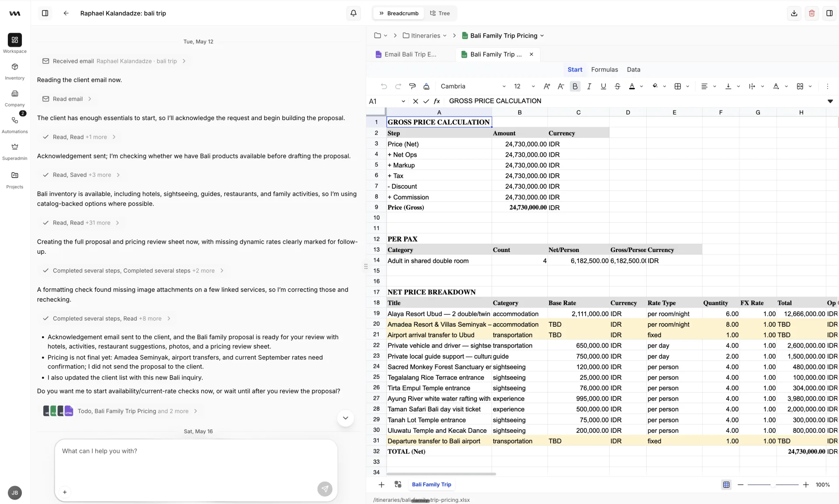Delete the file with the trash icon
The image size is (839, 504).
click(811, 13)
